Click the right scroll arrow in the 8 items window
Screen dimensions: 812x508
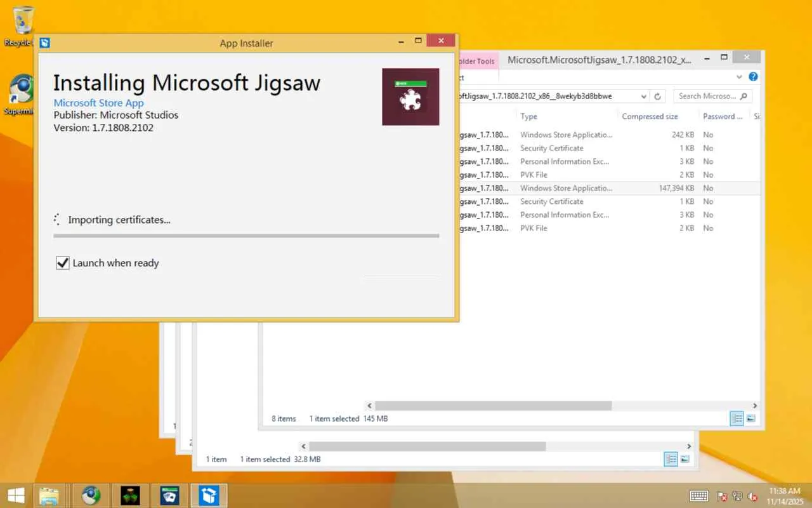[755, 405]
